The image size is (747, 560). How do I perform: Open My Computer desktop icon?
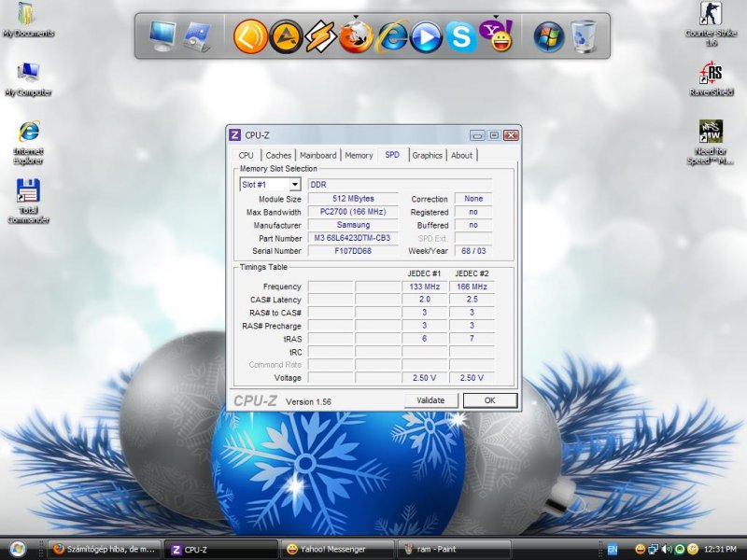[x=28, y=79]
